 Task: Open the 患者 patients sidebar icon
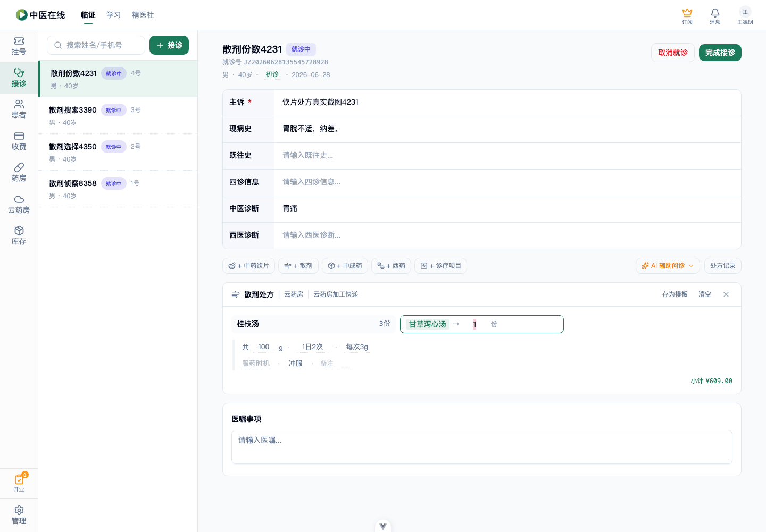[x=19, y=109]
